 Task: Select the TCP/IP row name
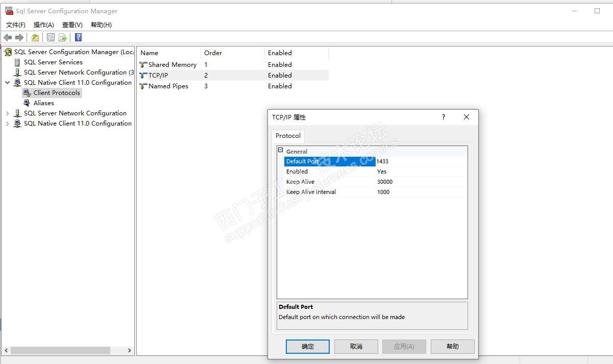(158, 76)
